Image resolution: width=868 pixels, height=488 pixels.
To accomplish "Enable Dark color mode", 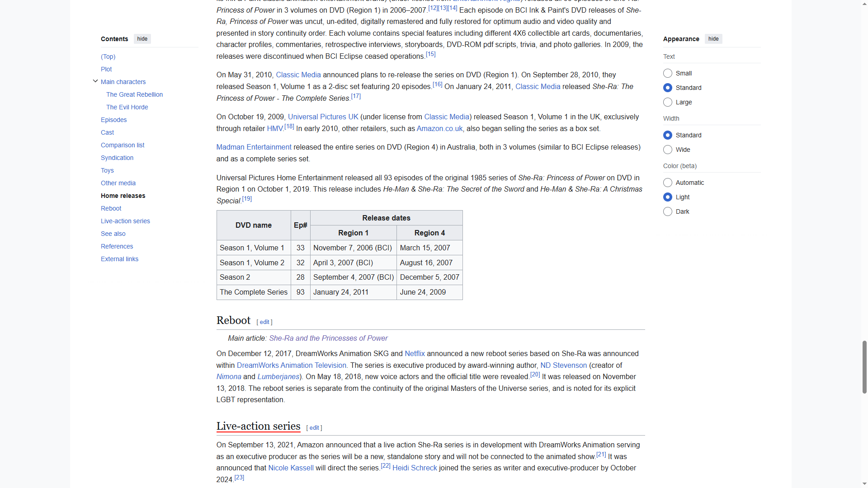I will 668,211.
